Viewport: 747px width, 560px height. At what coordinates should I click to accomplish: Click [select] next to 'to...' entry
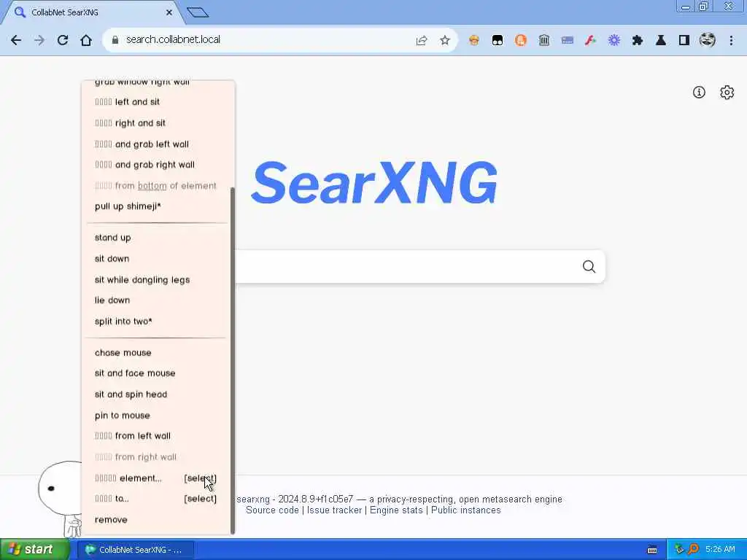[200, 499]
